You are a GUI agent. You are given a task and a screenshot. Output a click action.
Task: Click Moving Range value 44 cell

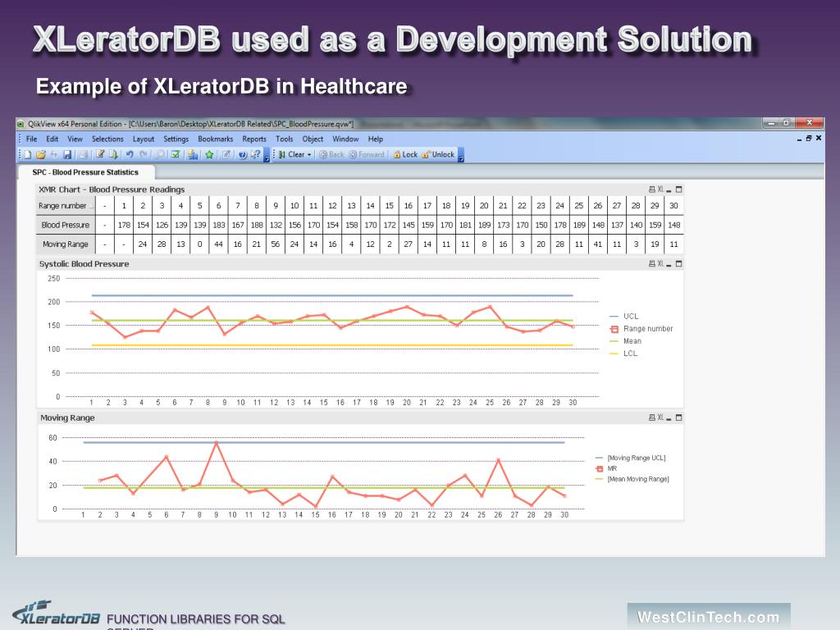click(x=218, y=244)
